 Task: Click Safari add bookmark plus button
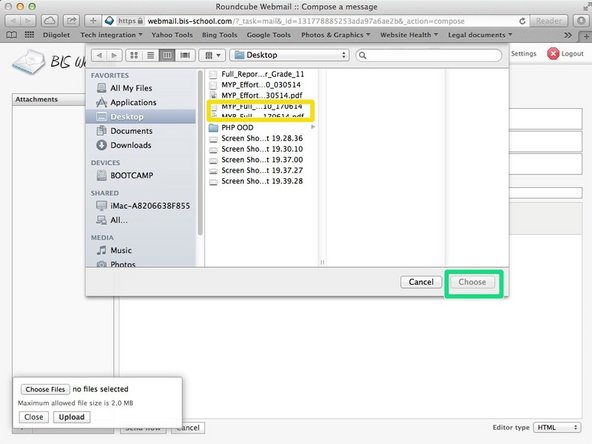point(93,21)
